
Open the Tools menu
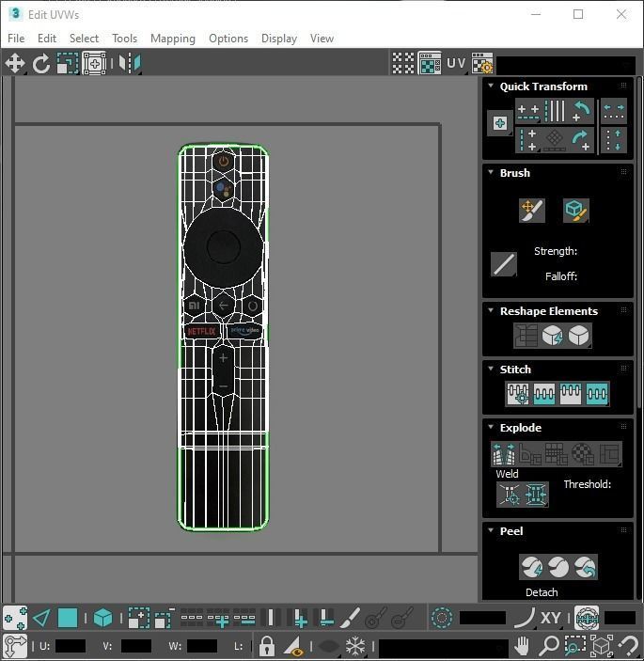124,39
